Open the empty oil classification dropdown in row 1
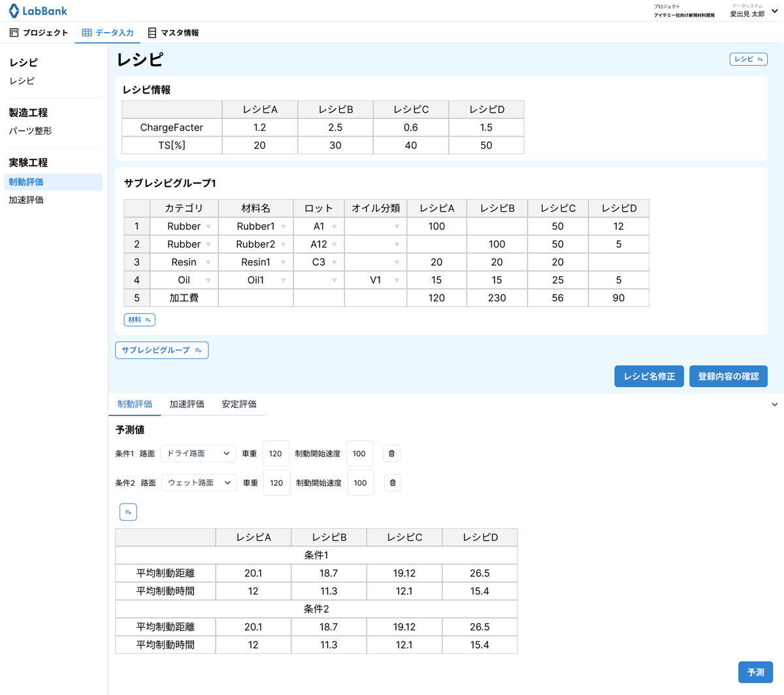The width and height of the screenshot is (784, 695). (x=397, y=227)
